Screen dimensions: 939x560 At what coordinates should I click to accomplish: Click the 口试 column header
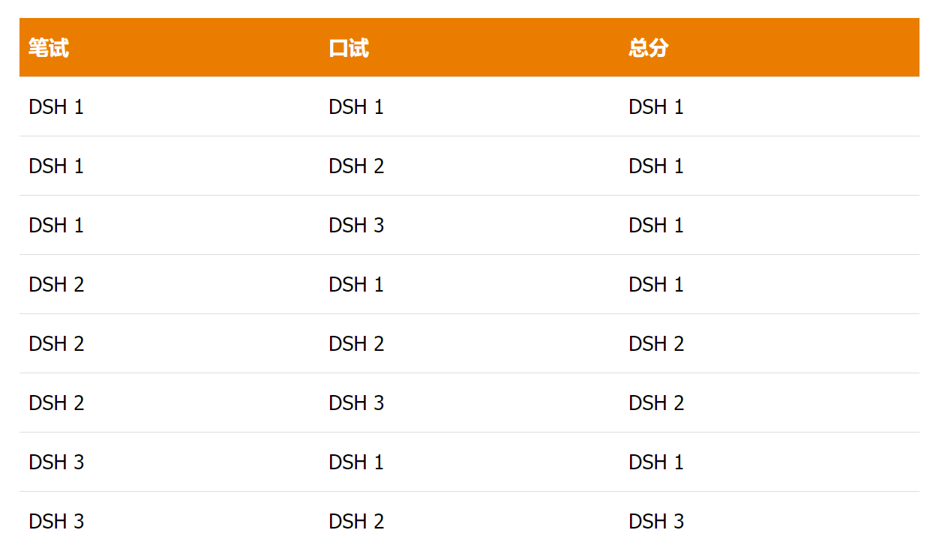click(x=349, y=48)
